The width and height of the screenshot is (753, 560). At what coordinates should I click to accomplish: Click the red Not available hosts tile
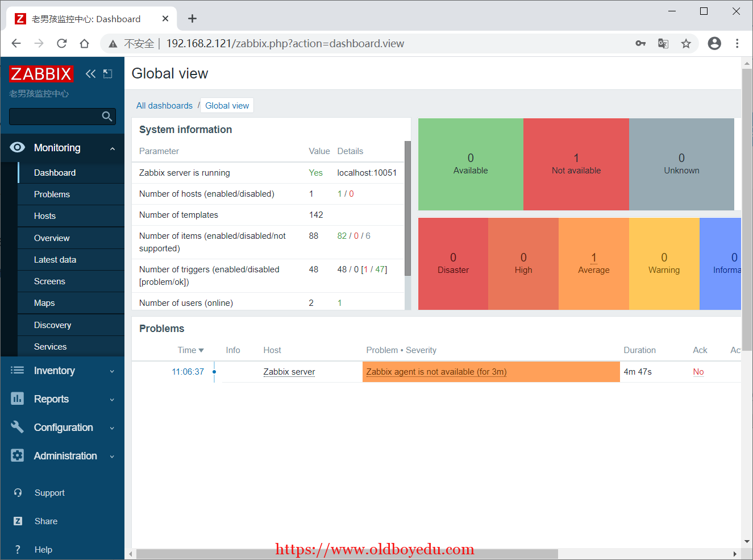[x=576, y=164]
